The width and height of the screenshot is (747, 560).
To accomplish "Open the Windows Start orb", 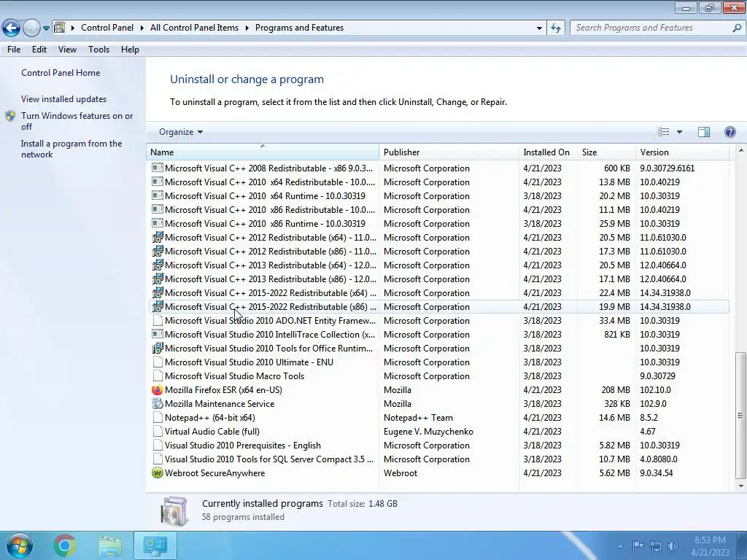I will [x=19, y=545].
